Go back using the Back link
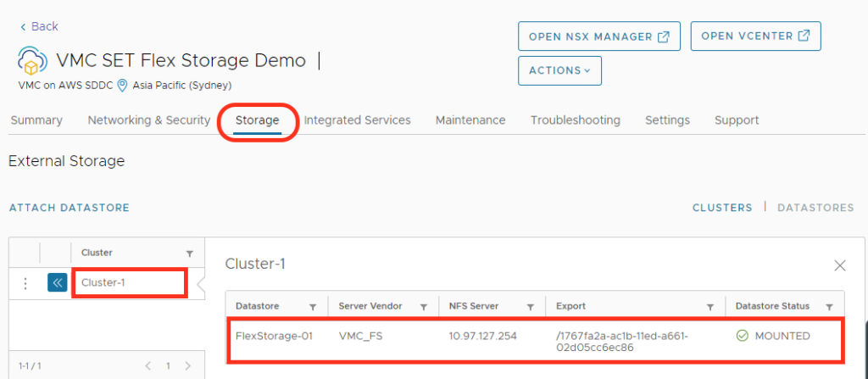The width and height of the screenshot is (868, 379). coord(39,26)
